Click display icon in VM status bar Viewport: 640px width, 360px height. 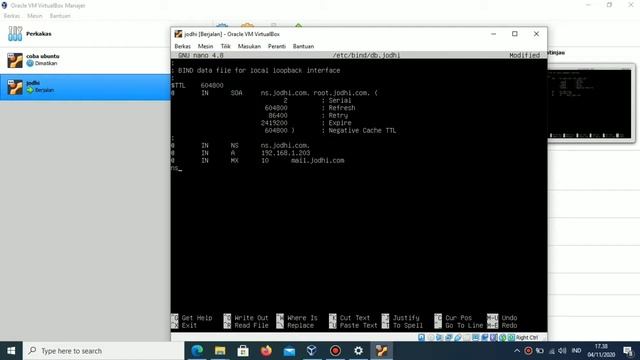pos(476,338)
